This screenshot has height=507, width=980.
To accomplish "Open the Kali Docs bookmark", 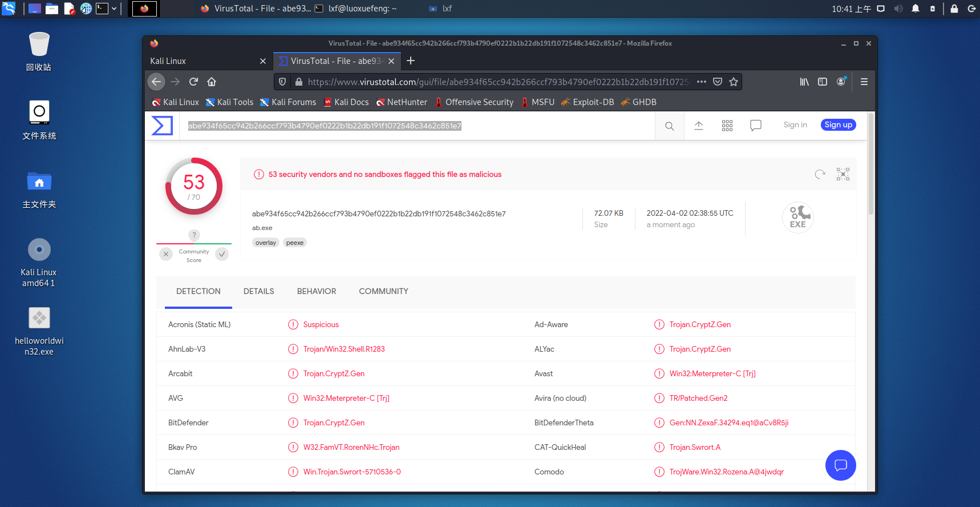I will point(346,102).
